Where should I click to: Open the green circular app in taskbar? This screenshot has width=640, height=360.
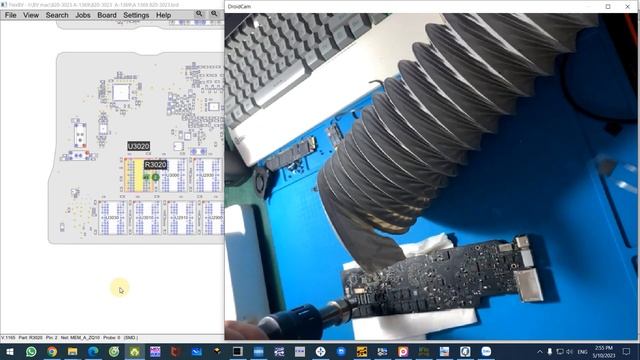tap(114, 351)
